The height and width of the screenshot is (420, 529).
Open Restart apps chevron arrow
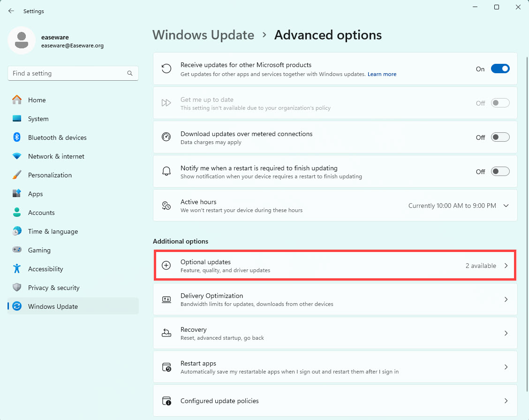[506, 367]
